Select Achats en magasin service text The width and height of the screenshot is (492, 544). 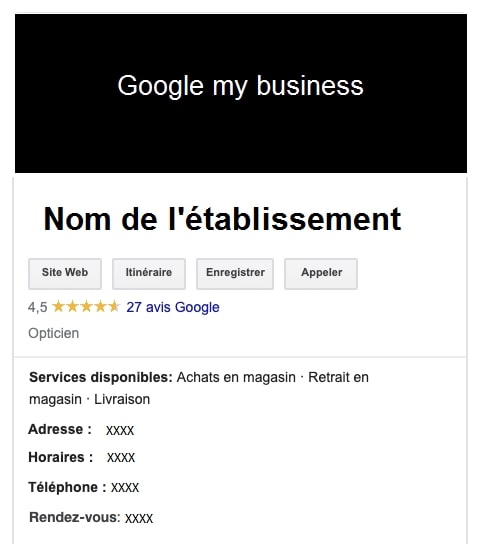(x=236, y=377)
